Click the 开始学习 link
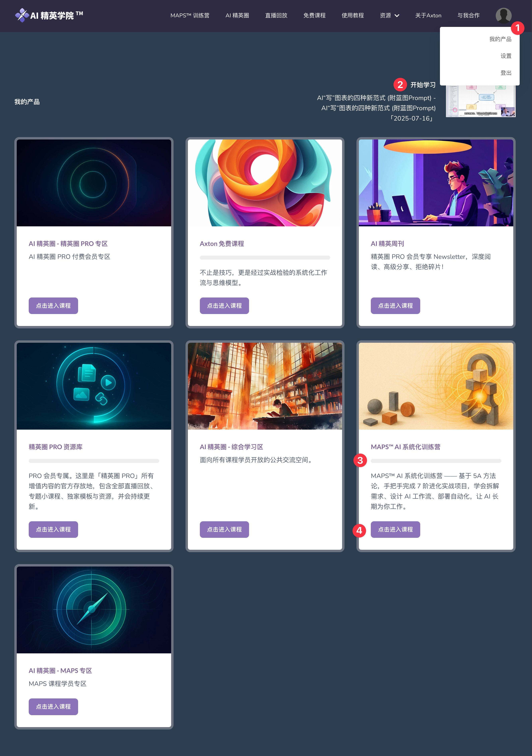 (423, 85)
